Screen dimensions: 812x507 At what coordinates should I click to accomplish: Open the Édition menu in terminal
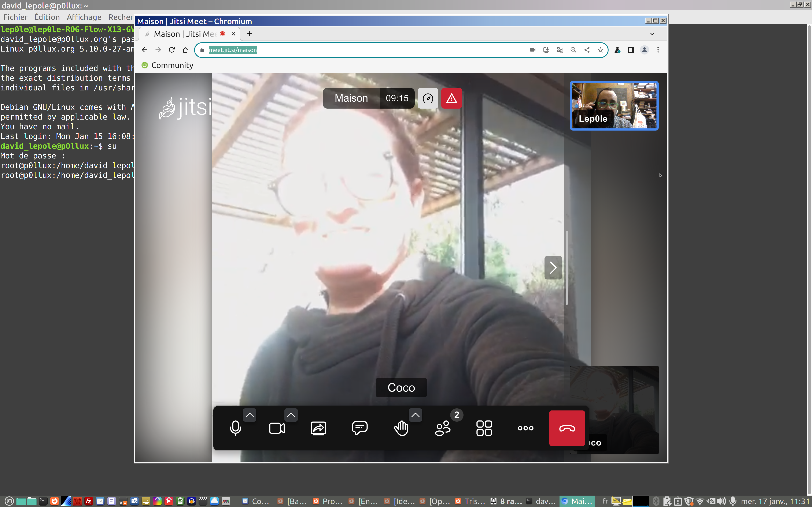click(47, 17)
